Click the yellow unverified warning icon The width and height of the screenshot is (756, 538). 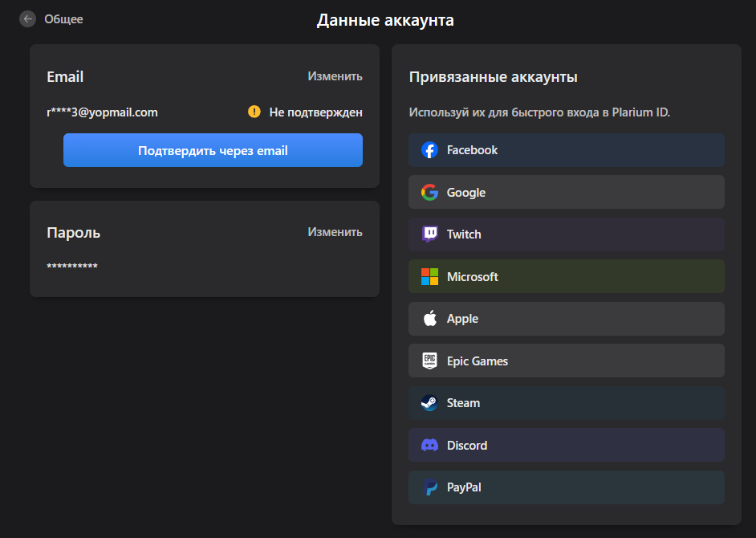tap(254, 112)
